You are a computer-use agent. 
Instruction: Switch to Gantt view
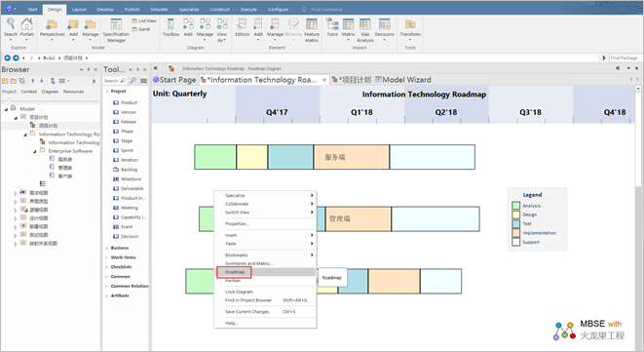coord(141,29)
